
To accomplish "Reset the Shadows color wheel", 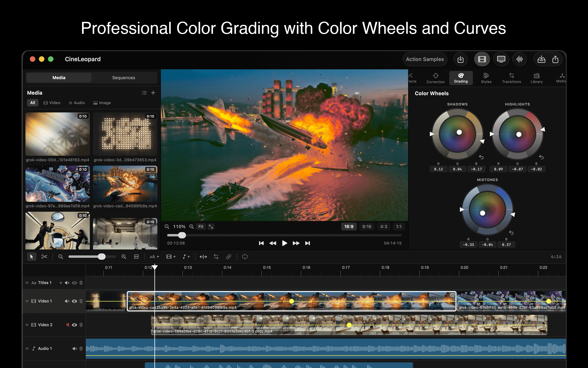I will [481, 157].
